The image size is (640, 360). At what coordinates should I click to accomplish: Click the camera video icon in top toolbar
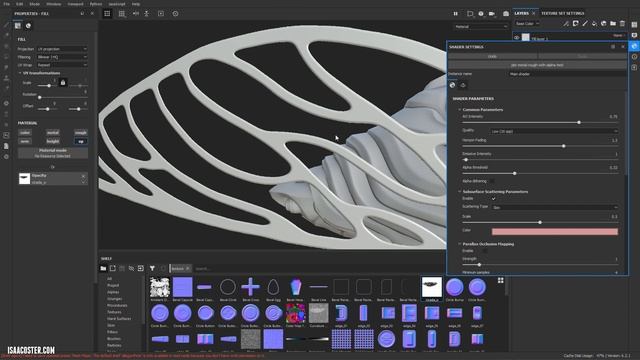click(492, 13)
